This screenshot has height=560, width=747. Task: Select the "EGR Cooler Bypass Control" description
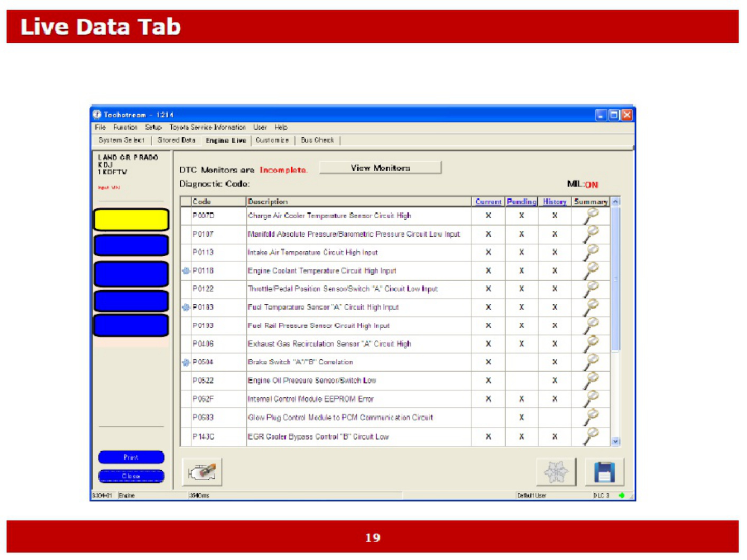coord(318,437)
